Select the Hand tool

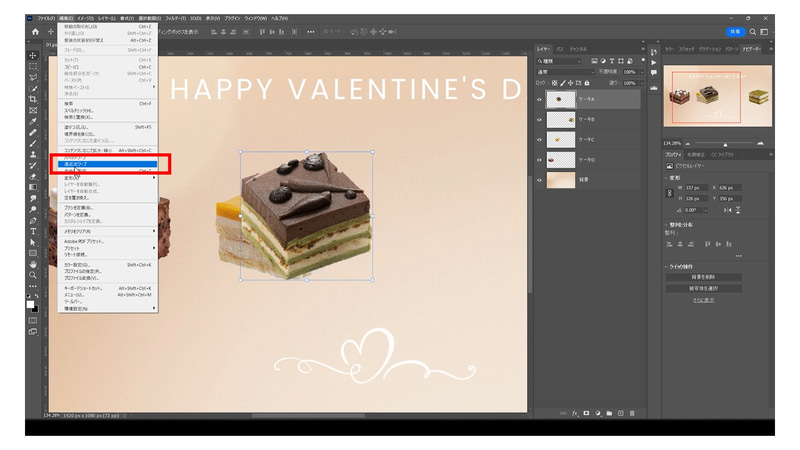pos(33,264)
